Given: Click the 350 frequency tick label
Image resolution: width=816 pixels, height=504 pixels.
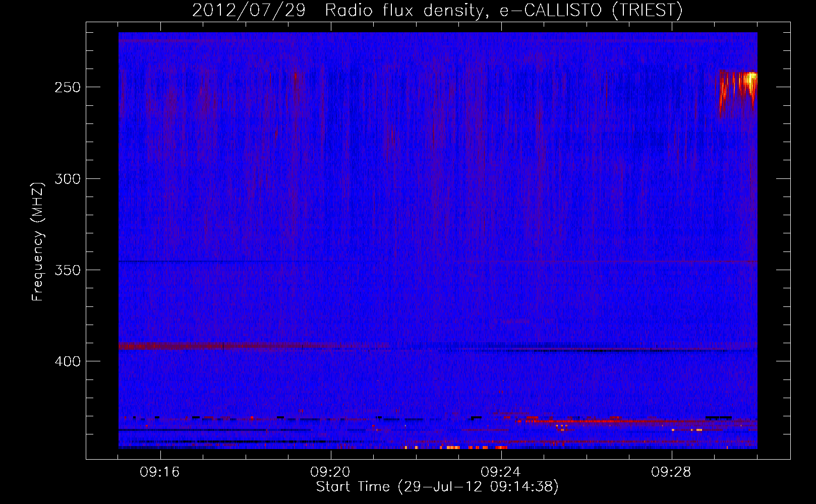Looking at the screenshot, I should (x=68, y=270).
